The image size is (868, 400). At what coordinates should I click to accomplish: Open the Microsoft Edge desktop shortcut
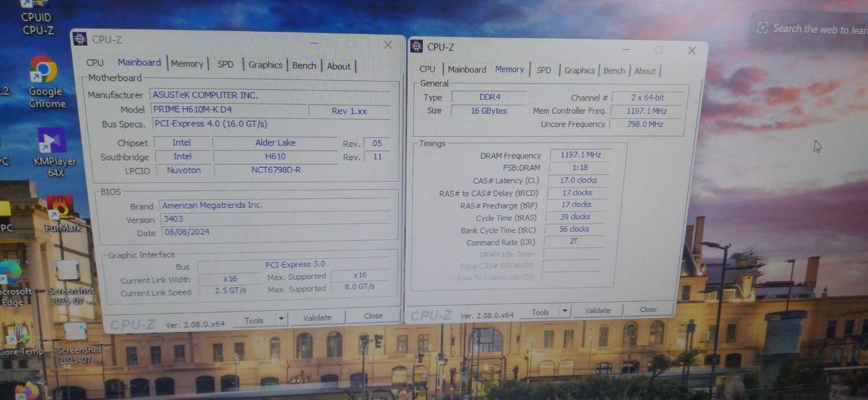(13, 283)
